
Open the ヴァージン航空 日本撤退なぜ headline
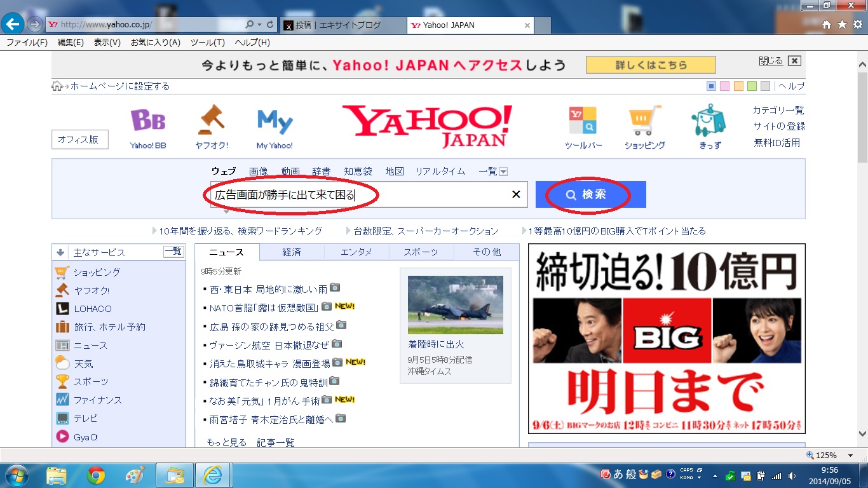[269, 345]
